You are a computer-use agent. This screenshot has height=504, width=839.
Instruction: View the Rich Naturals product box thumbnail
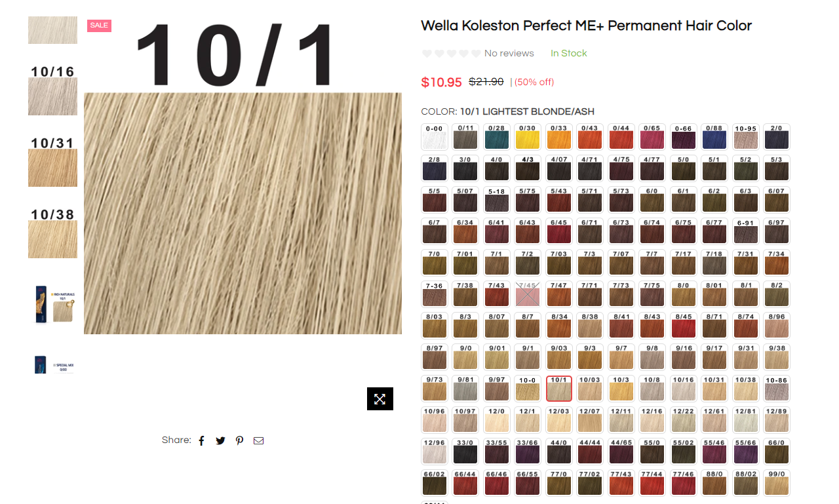point(52,304)
